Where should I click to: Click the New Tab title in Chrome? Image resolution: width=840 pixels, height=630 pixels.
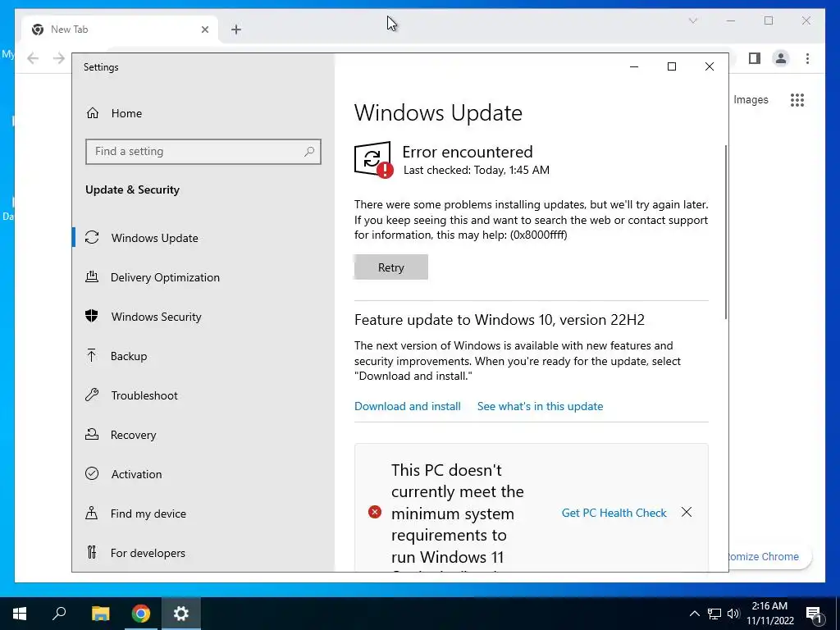coord(69,30)
